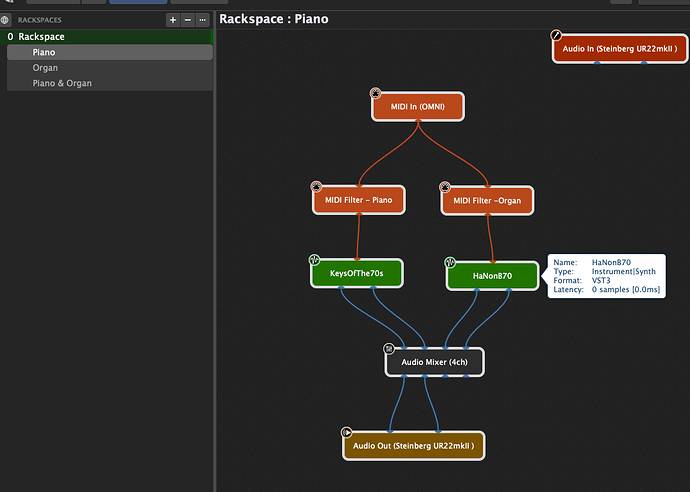Click the plugin icon on KeysOfThe70s

[x=314, y=259]
